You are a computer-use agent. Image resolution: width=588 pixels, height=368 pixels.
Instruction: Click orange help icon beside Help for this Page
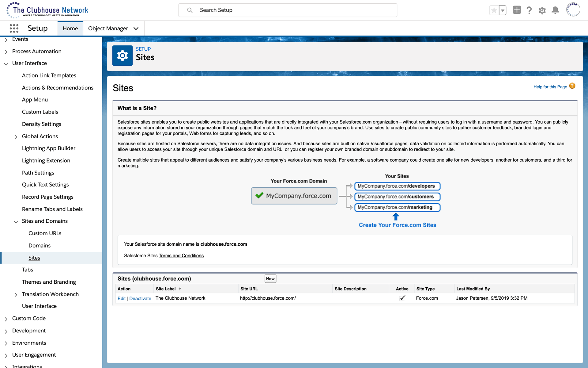tap(572, 86)
